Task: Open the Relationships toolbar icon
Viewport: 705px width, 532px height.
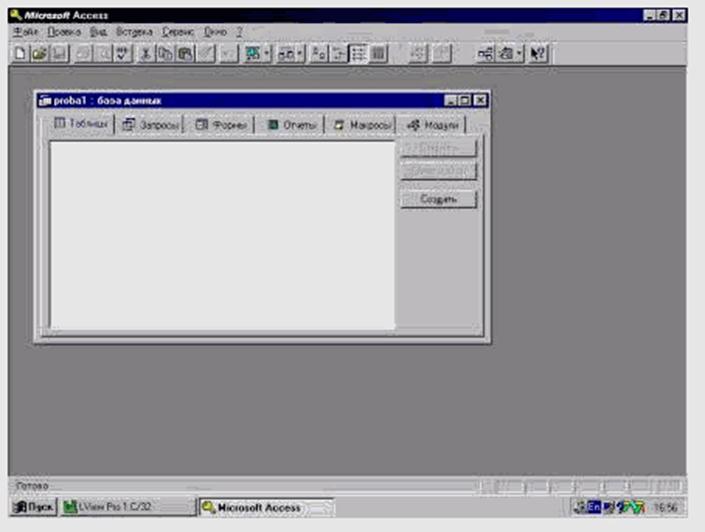Action: coord(486,54)
